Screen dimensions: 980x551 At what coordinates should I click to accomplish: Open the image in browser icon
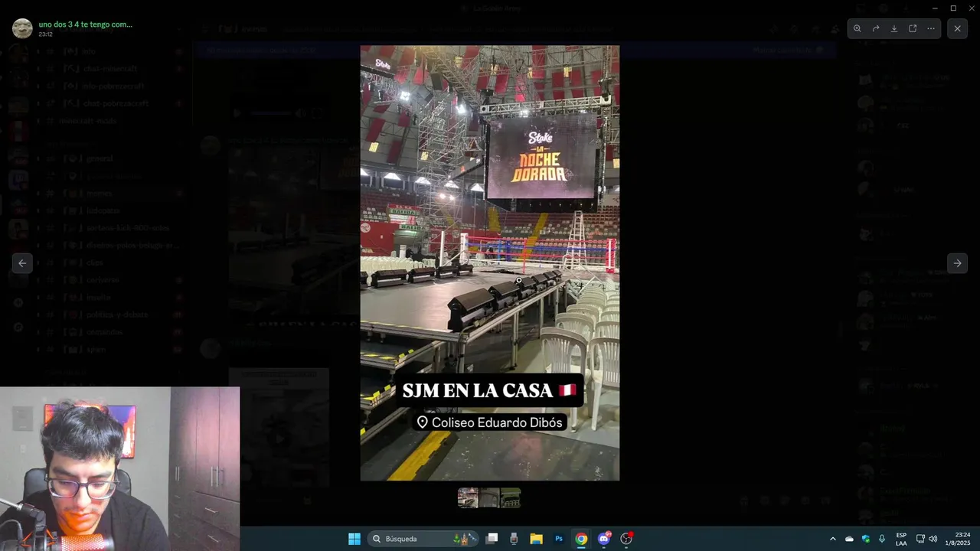[x=913, y=28]
